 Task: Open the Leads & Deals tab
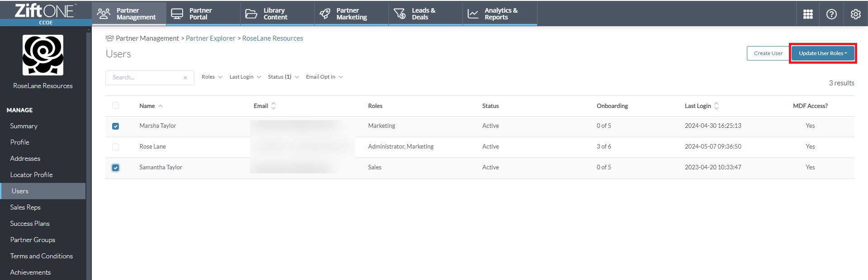click(425, 14)
